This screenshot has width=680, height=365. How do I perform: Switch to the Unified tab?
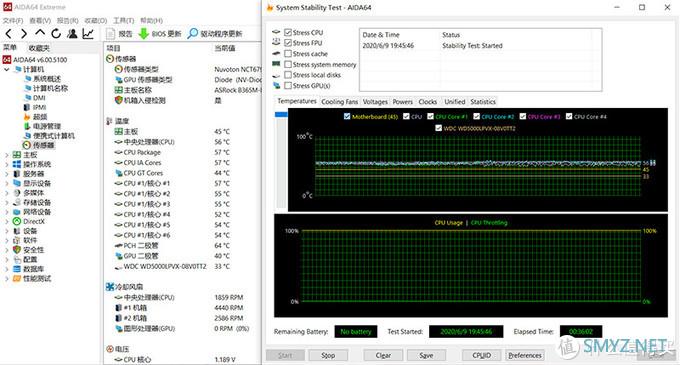click(x=454, y=102)
